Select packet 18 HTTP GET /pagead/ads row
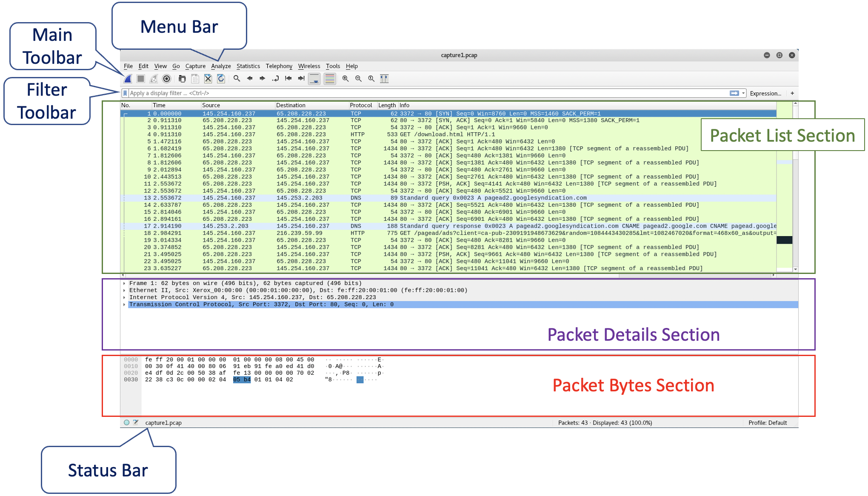 tap(449, 233)
